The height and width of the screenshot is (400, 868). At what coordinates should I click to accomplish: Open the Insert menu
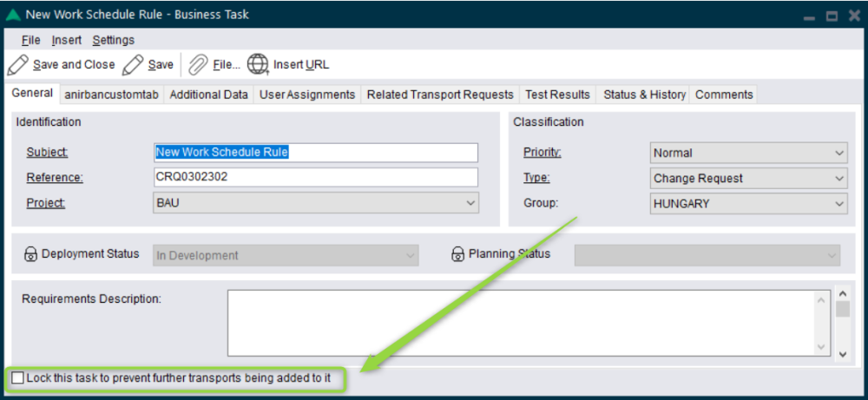click(x=67, y=40)
